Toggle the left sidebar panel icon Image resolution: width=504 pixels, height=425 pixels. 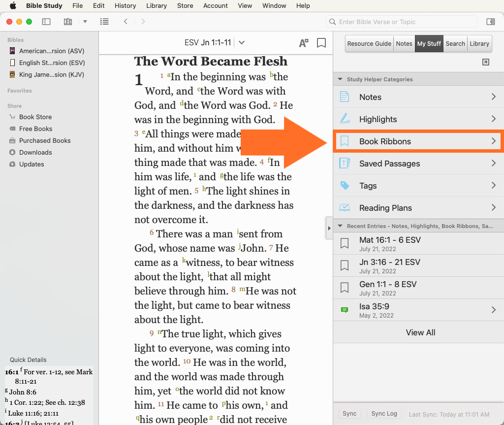click(46, 22)
